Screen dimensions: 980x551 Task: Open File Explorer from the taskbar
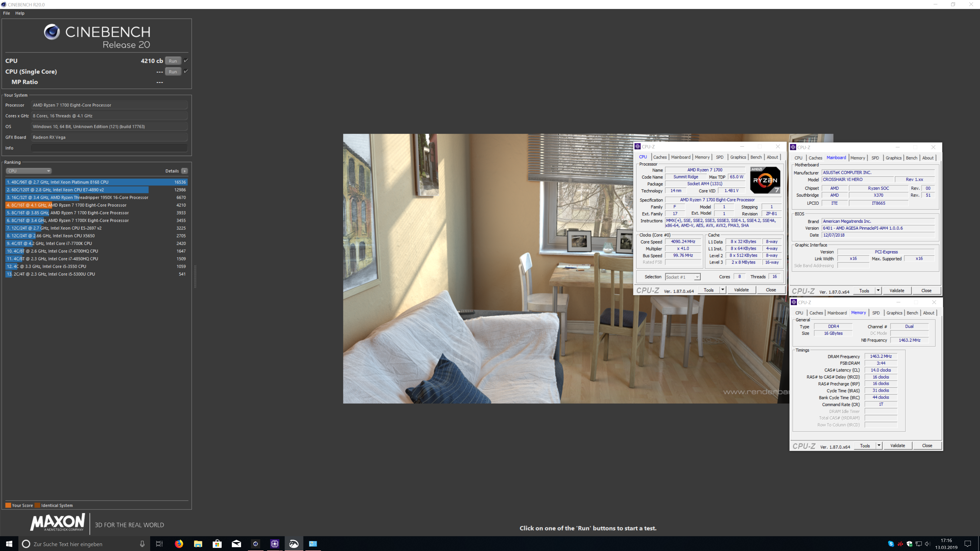pyautogui.click(x=198, y=543)
